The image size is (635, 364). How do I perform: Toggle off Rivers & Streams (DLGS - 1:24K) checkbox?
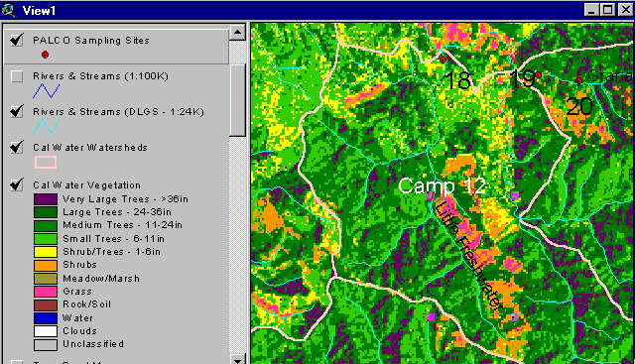pyautogui.click(x=17, y=111)
